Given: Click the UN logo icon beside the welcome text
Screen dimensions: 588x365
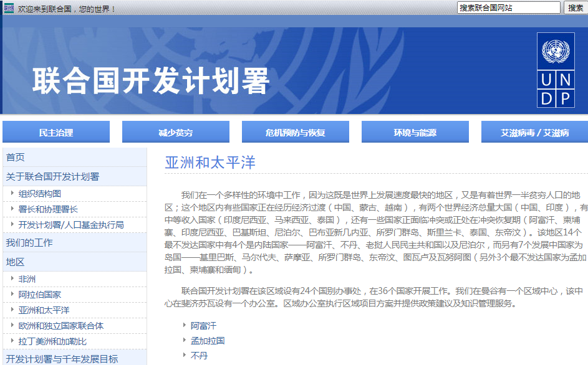Looking at the screenshot, I should coord(9,8).
